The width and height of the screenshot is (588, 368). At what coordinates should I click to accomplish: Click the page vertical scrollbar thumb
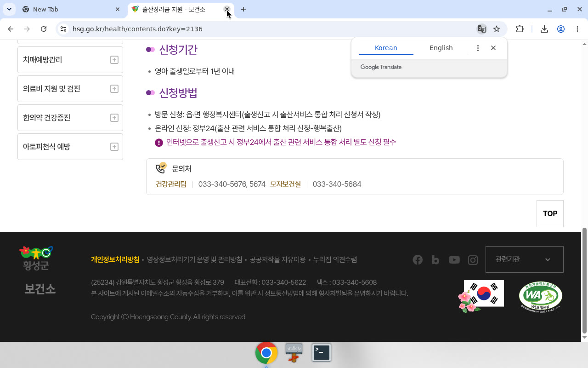pos(584,281)
